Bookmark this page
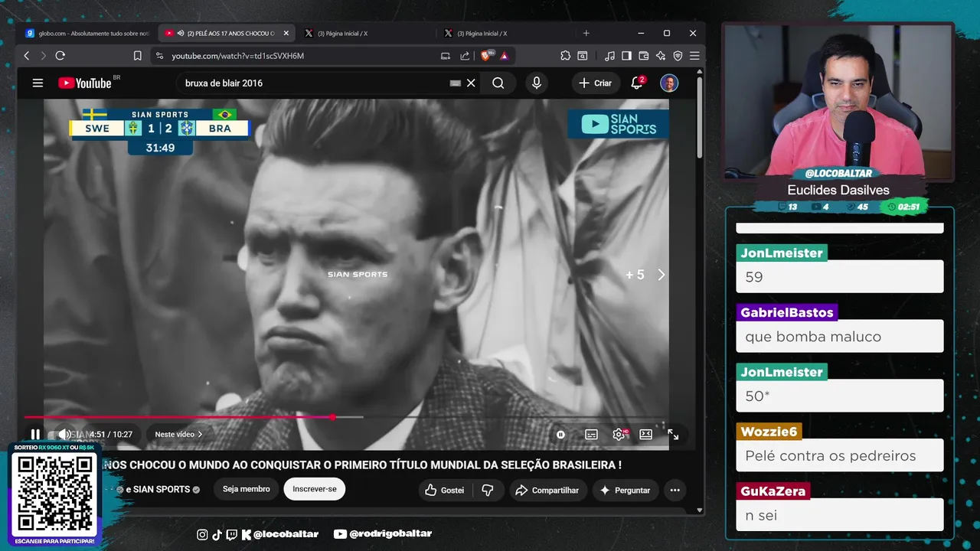The image size is (980, 551). (138, 56)
